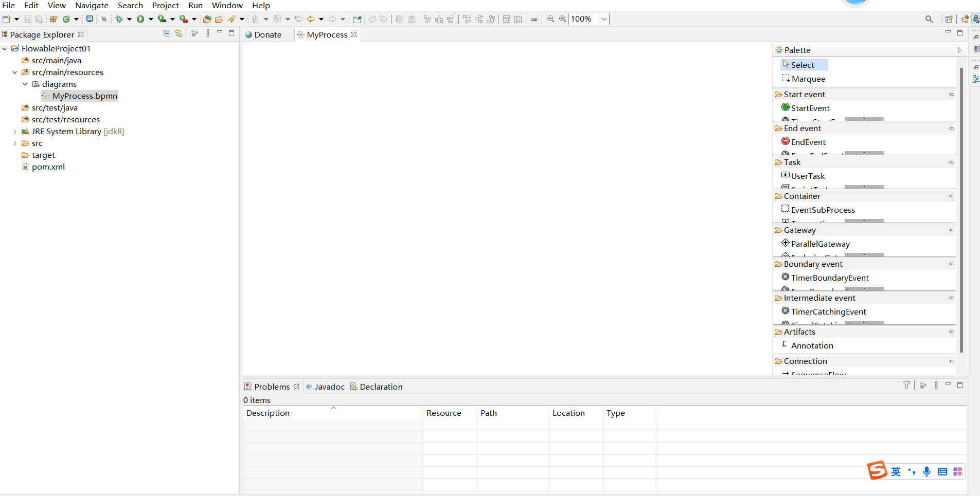Collapse All in Package Explorer toolbar

click(x=167, y=33)
